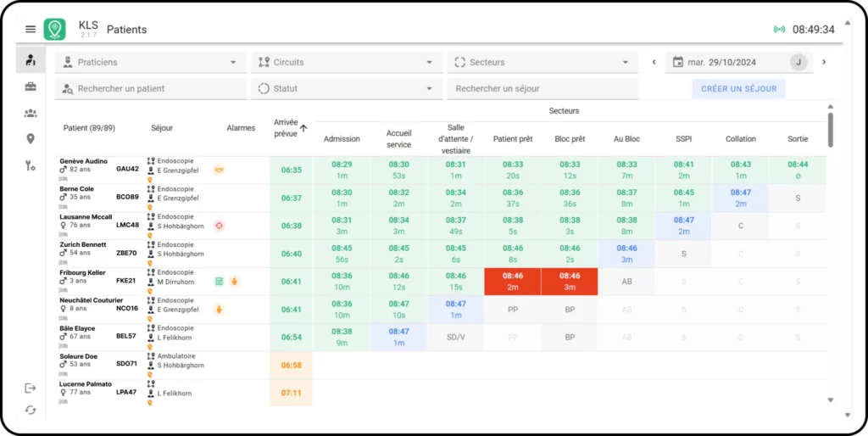
Task: Open the briefcase section in sidebar
Action: click(x=31, y=87)
